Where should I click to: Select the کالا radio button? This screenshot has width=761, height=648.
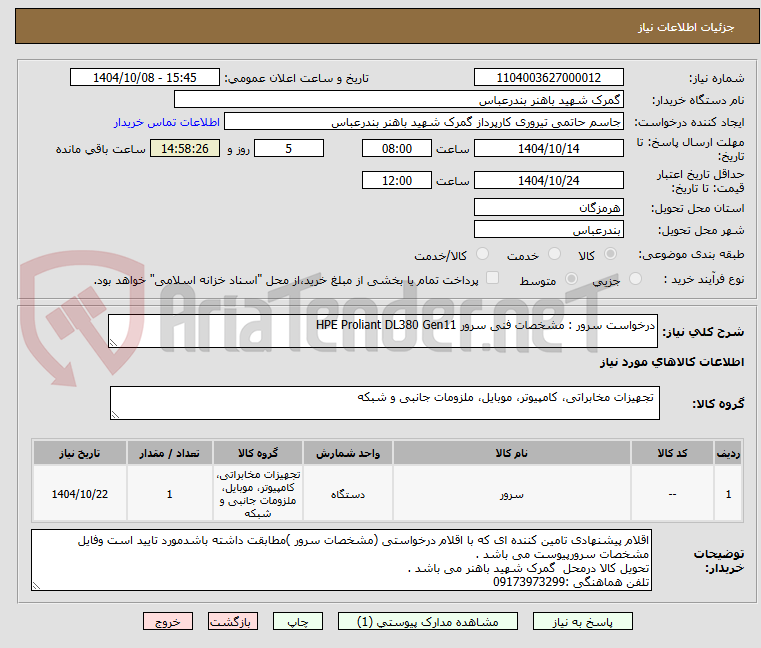610,254
